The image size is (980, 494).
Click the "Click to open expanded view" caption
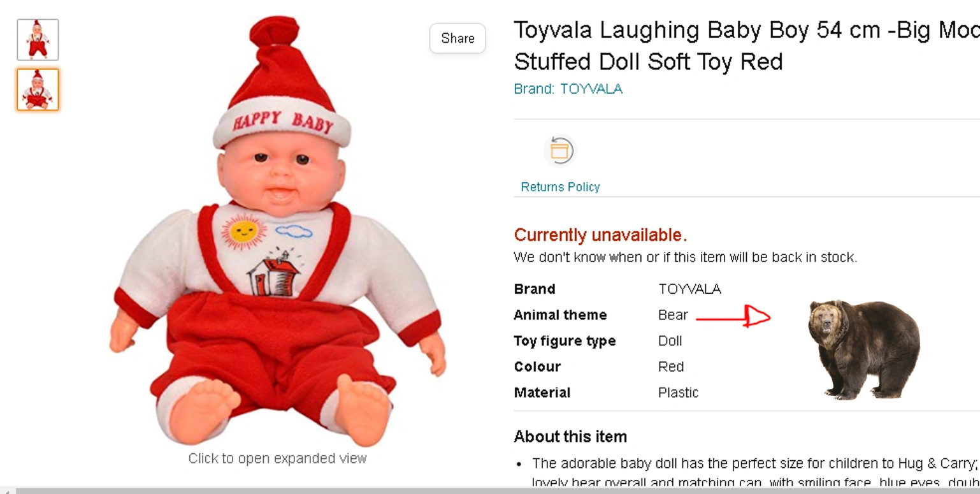pyautogui.click(x=277, y=458)
